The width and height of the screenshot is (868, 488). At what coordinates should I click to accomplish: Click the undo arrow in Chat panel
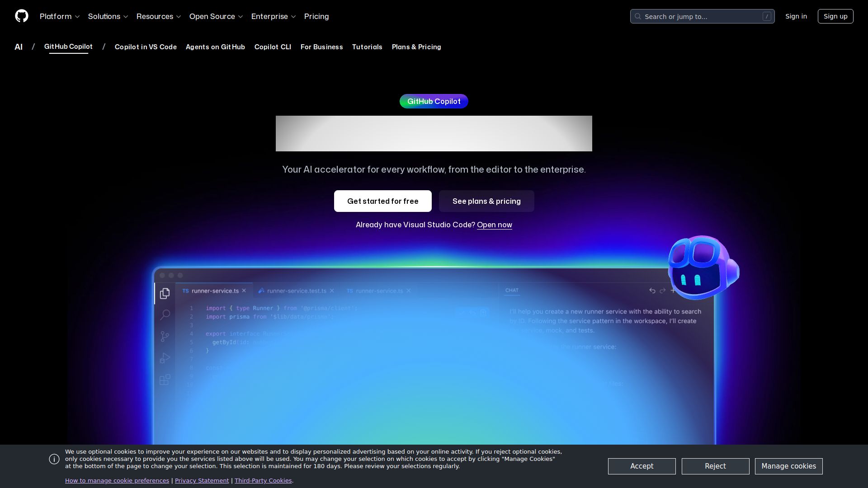(652, 291)
